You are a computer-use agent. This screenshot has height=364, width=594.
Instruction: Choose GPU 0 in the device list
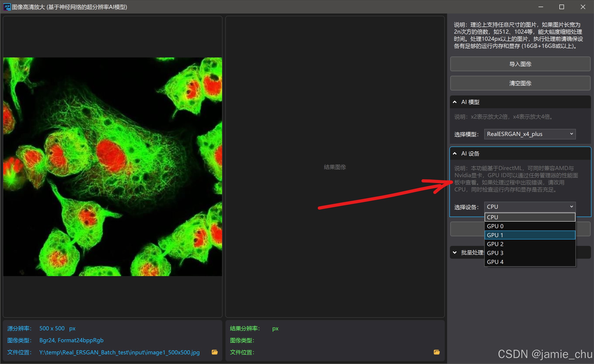pyautogui.click(x=530, y=226)
